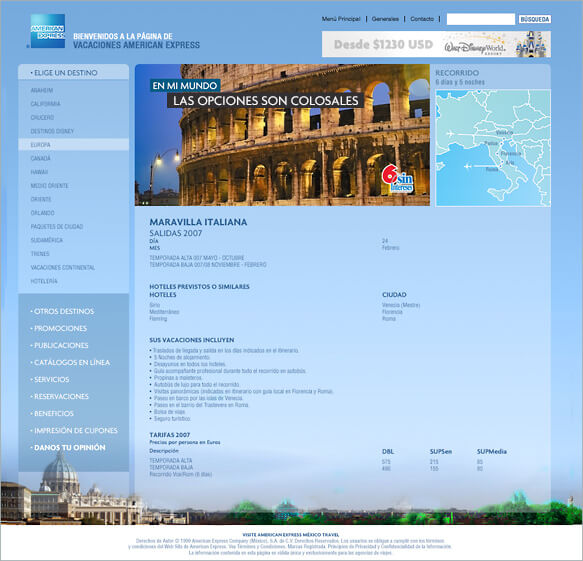Choose California destination

click(x=45, y=104)
